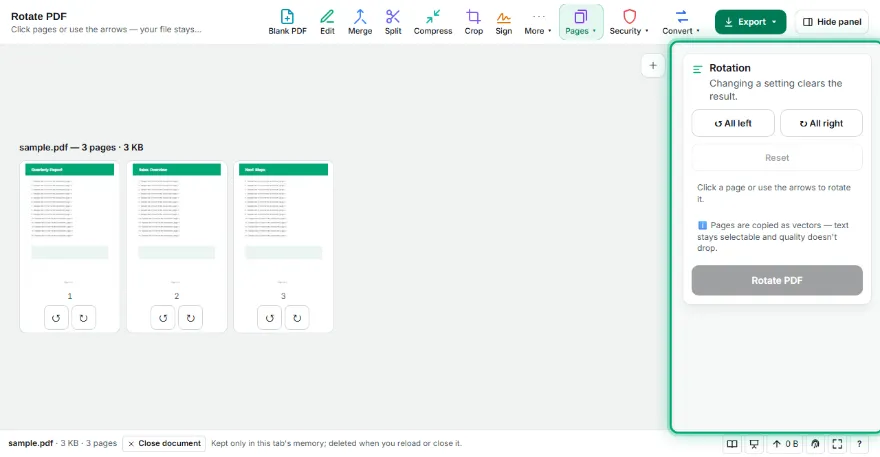
Task: Open the book reader view icon
Action: [x=732, y=444]
